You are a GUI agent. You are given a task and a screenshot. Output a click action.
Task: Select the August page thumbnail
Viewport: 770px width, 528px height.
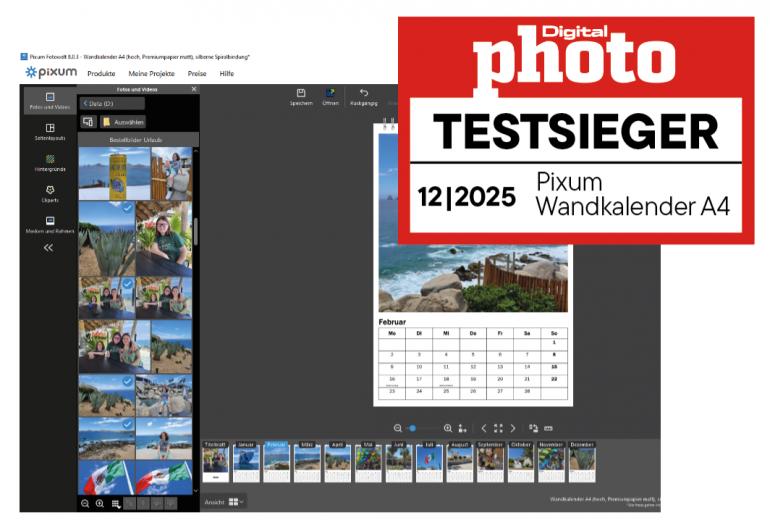tap(460, 462)
